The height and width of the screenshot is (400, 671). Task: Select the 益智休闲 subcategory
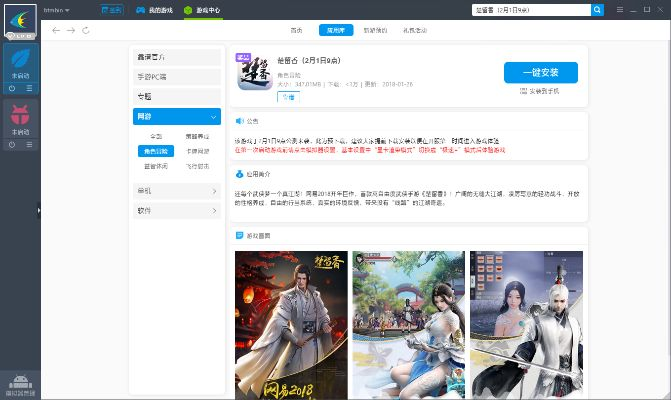coord(156,166)
